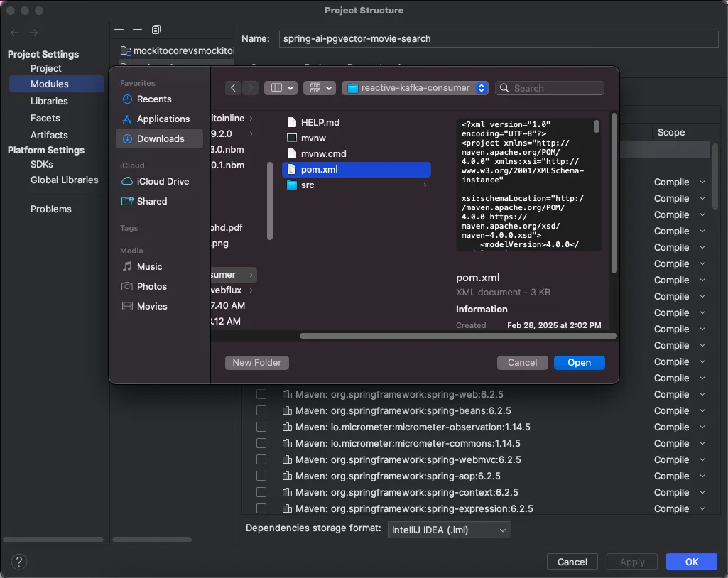The width and height of the screenshot is (728, 578).
Task: Click Cancel in the file dialog
Action: (522, 363)
